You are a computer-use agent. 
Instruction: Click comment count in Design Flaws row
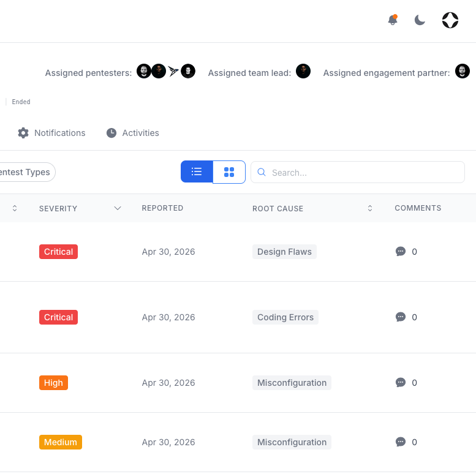(x=414, y=252)
